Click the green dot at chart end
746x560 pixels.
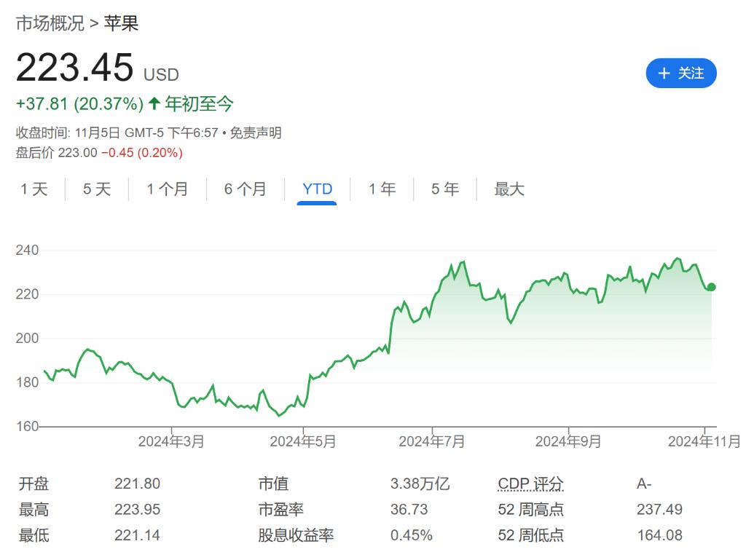(711, 287)
